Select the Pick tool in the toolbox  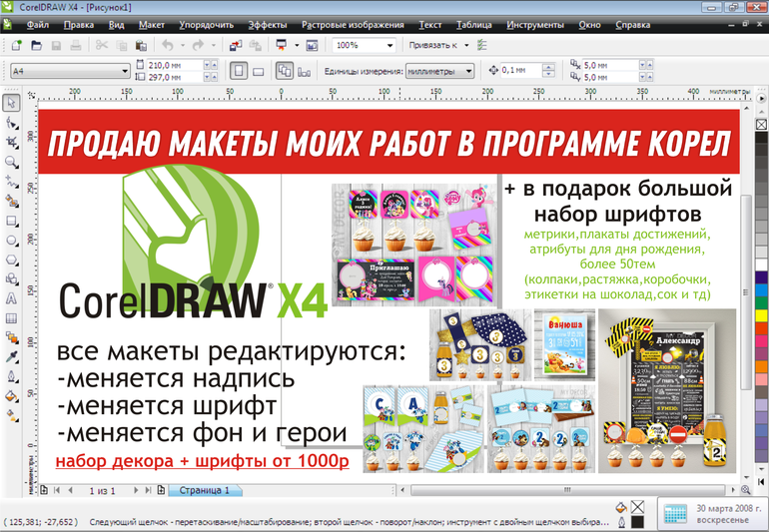11,103
